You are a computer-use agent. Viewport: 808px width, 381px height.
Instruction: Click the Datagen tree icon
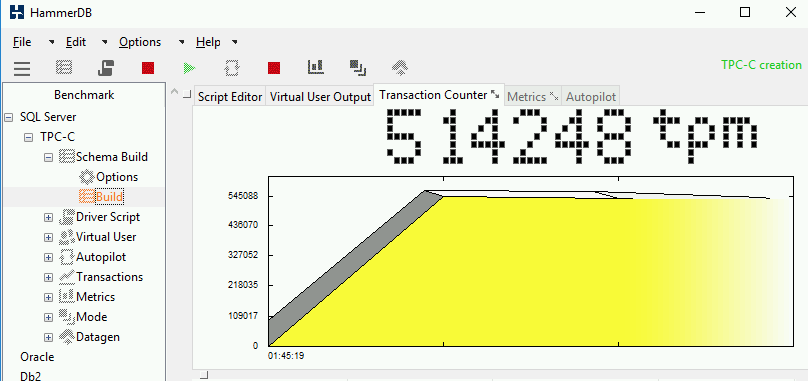click(x=67, y=337)
